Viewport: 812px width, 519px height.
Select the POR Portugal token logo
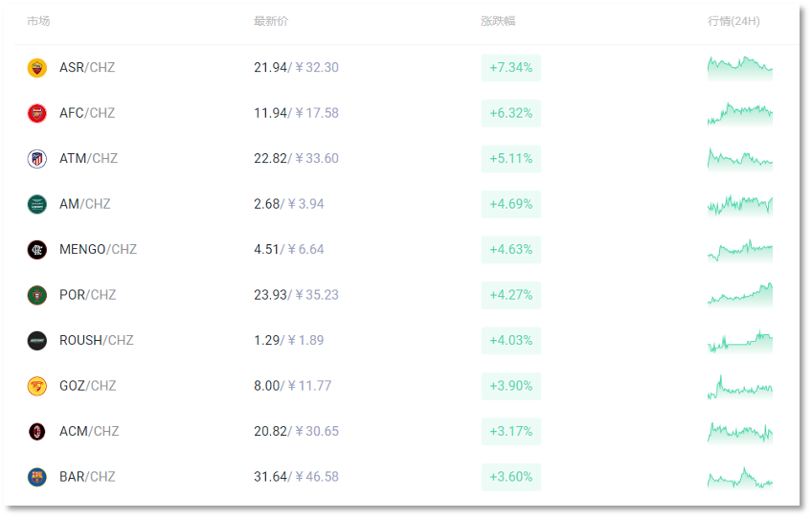(36, 295)
